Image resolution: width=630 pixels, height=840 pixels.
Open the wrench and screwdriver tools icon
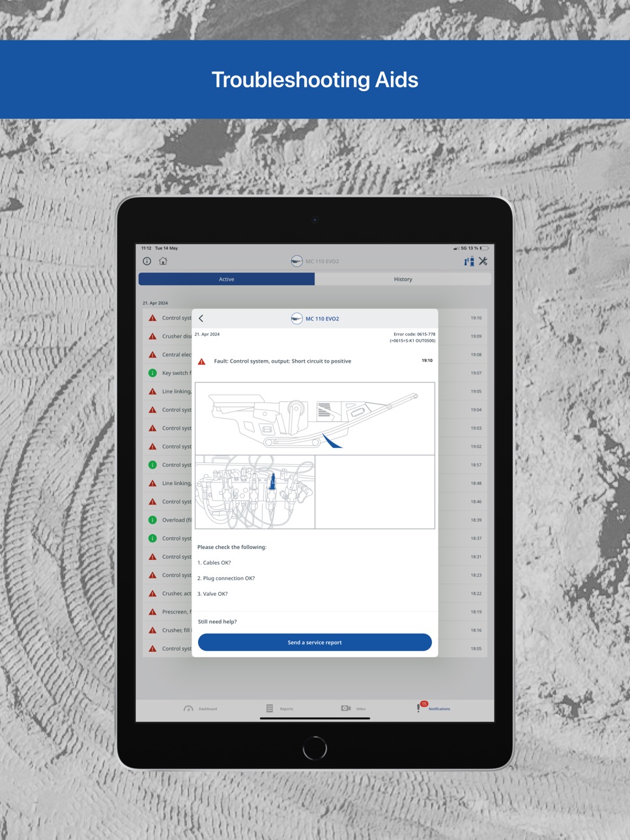point(483,261)
